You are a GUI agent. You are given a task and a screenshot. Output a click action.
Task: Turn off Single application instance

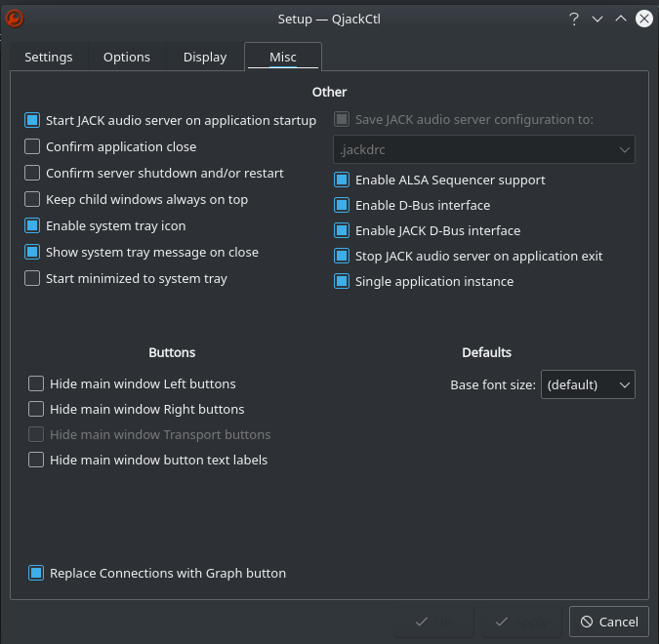click(342, 282)
